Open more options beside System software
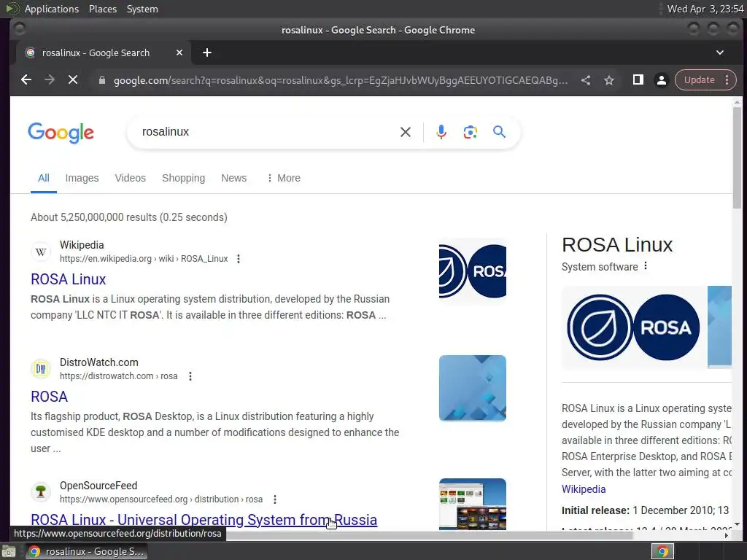The height and width of the screenshot is (560, 747). (646, 266)
